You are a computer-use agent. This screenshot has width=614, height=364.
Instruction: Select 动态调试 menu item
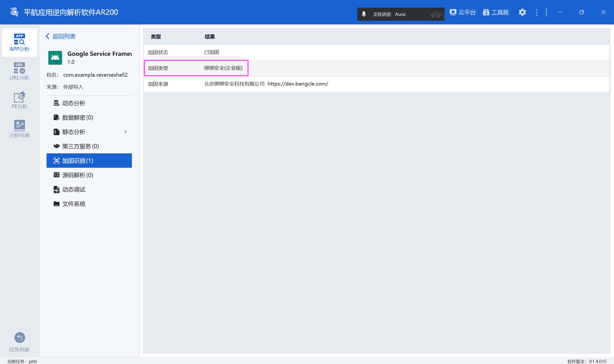(89, 189)
